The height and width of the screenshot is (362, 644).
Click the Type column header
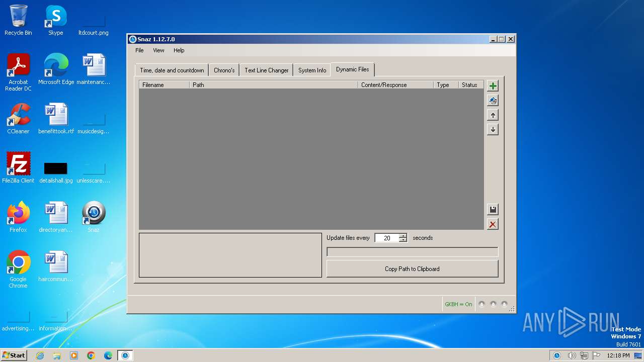[x=446, y=85]
